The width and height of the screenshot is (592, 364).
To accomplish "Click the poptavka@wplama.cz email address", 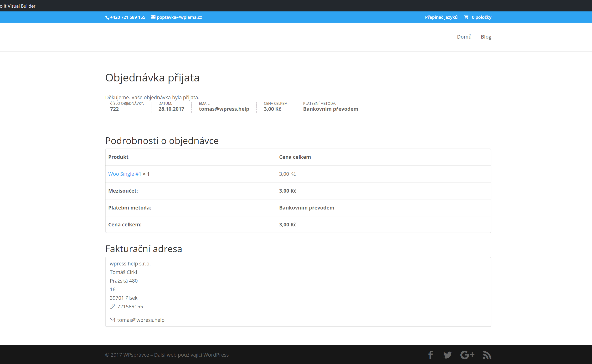I will pyautogui.click(x=179, y=17).
